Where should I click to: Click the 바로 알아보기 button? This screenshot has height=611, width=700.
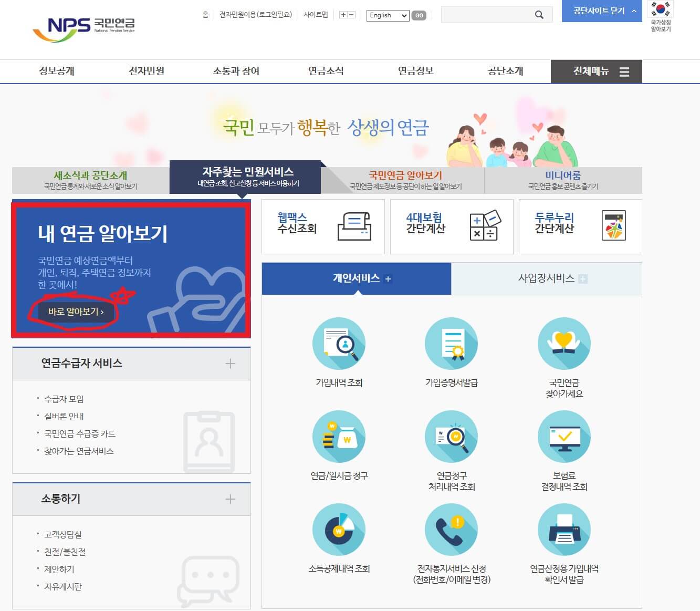pos(76,312)
